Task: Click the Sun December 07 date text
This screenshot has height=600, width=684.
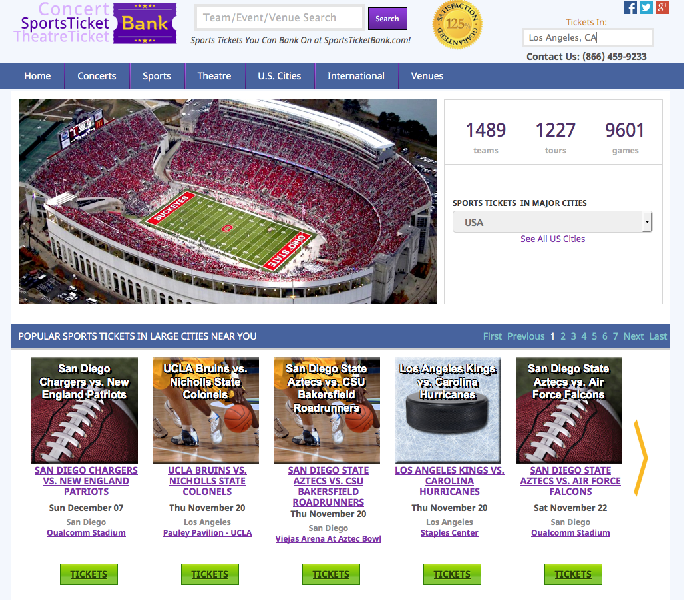Action: [86, 508]
